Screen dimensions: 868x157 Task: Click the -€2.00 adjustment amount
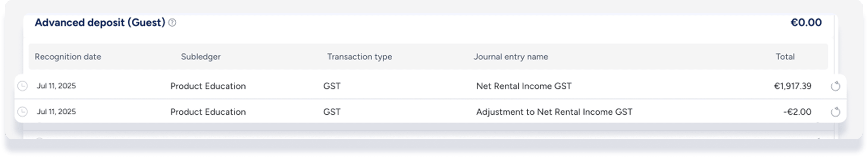[x=797, y=111]
